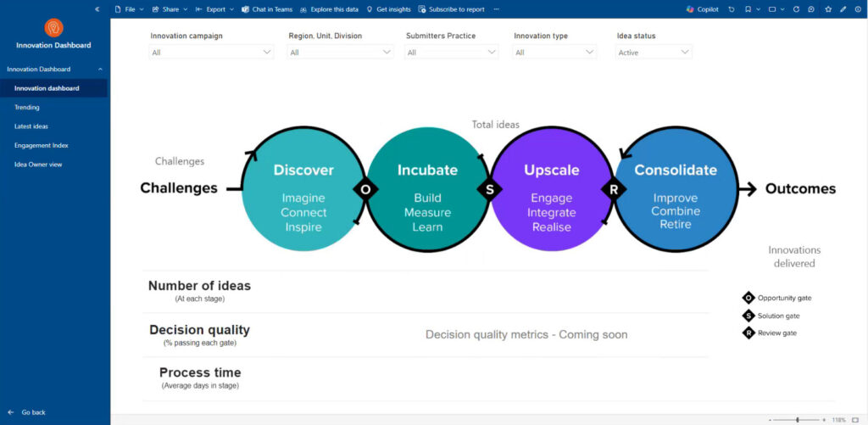Select the Innovation dashboard page
868x425 pixels.
53,88
